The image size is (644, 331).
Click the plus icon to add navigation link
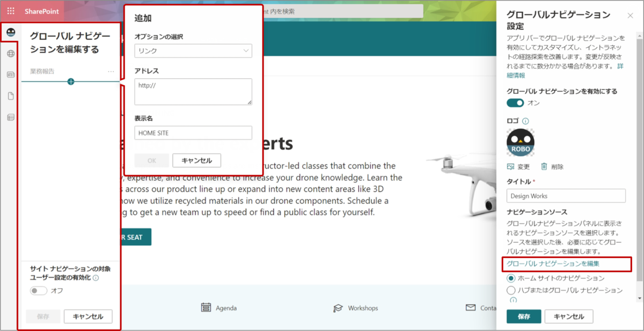click(71, 82)
